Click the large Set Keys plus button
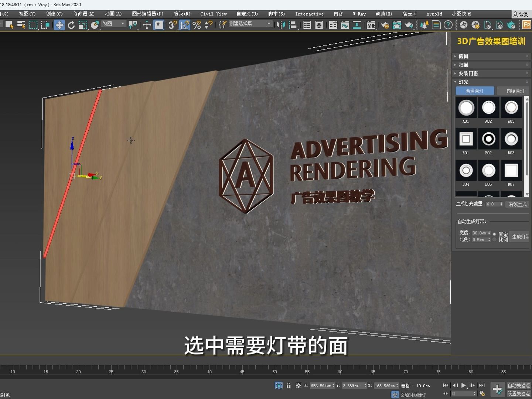 tap(498, 389)
